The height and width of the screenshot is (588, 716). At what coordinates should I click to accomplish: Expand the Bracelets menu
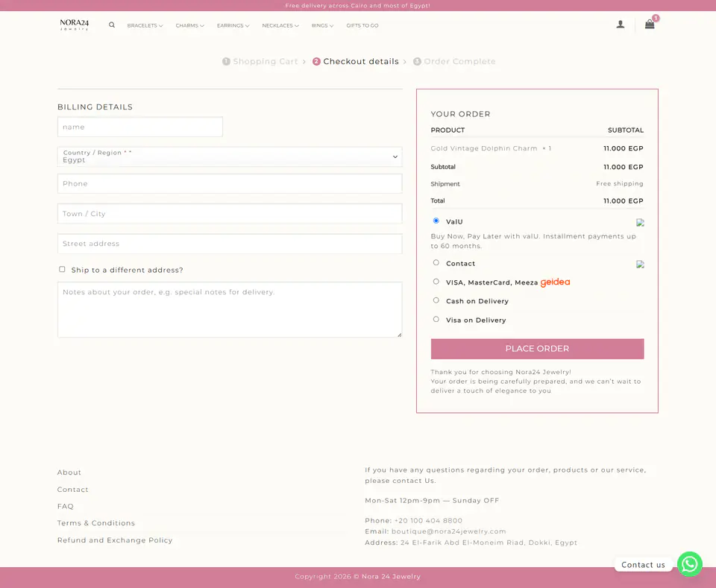[145, 25]
